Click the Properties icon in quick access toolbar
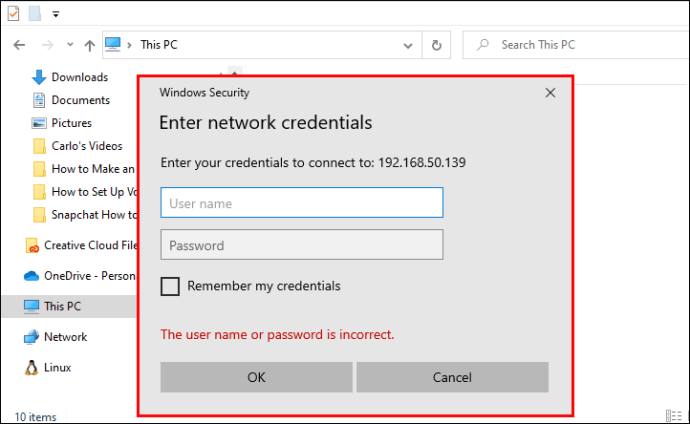690x424 pixels. 12,14
